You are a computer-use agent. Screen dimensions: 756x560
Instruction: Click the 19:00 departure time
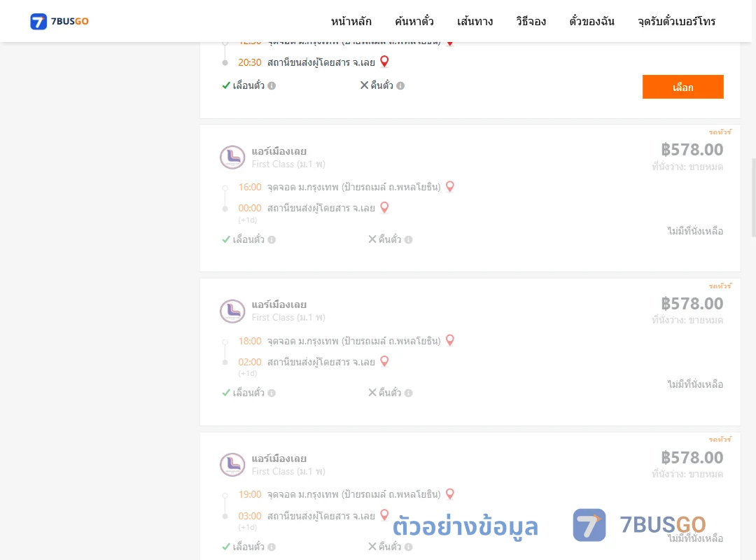pos(250,494)
